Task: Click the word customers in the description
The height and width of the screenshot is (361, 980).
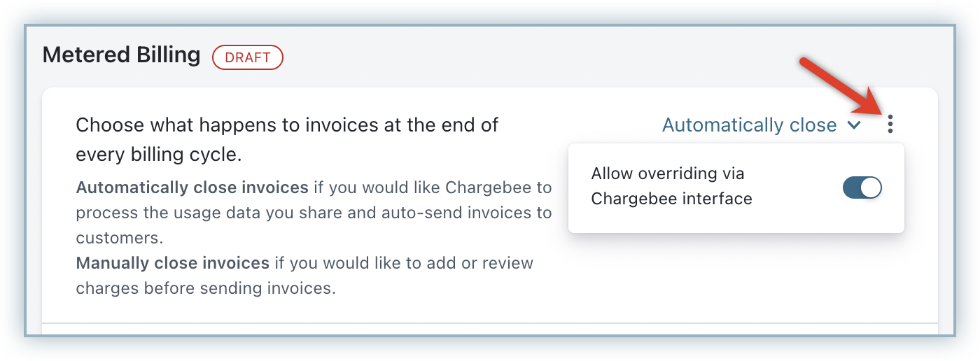Action: 119,238
